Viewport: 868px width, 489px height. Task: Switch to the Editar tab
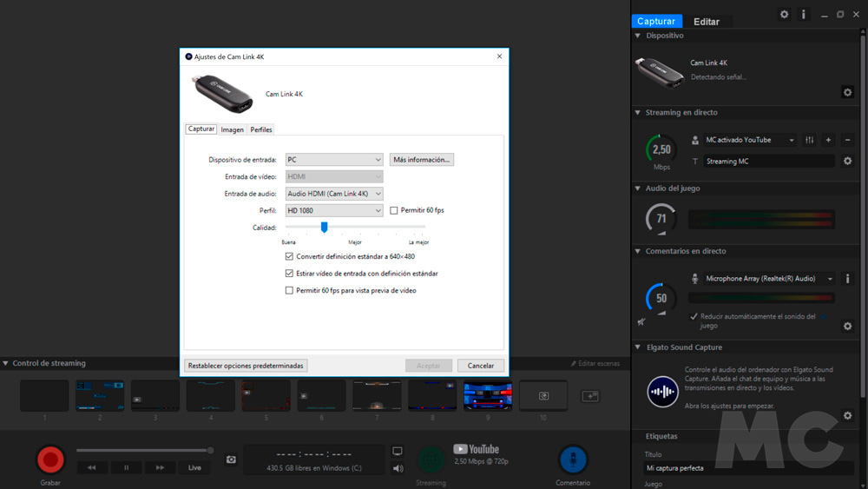click(x=707, y=22)
